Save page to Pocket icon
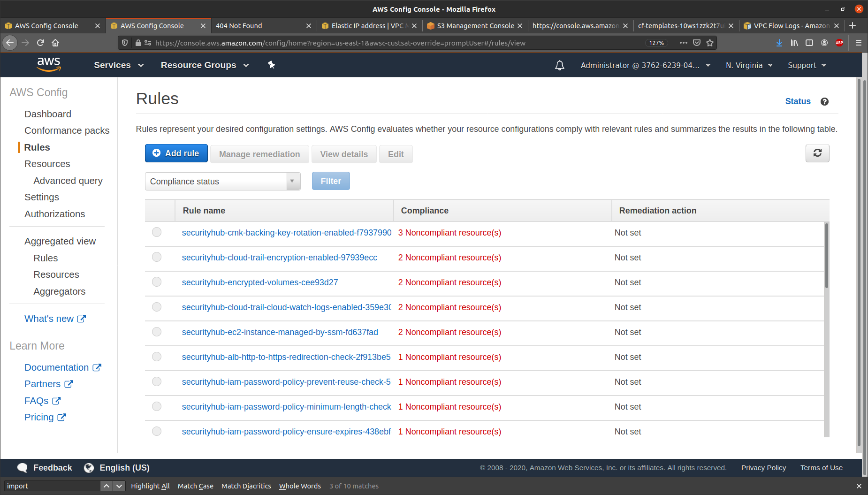This screenshot has width=868, height=495. pyautogui.click(x=697, y=43)
